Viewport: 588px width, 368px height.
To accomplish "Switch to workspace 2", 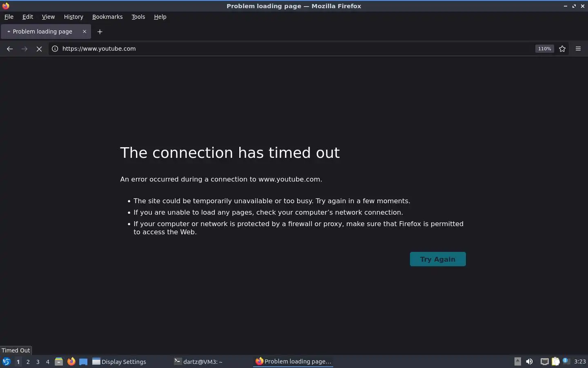I will (28, 361).
